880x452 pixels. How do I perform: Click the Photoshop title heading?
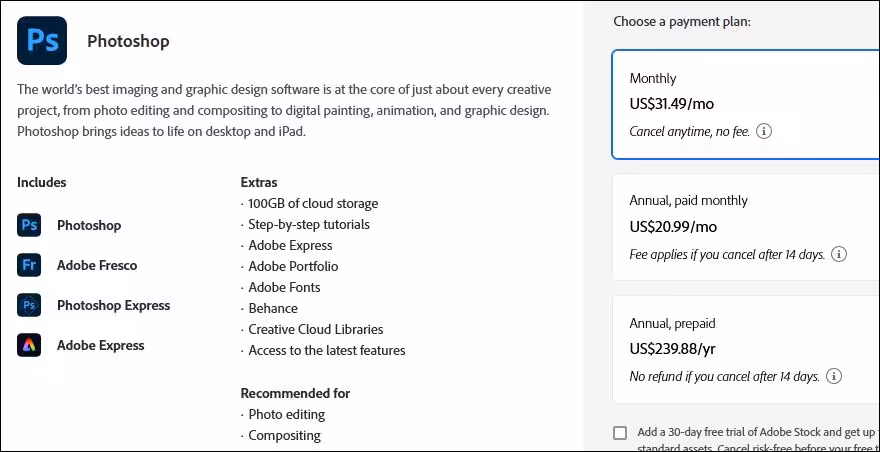tap(128, 41)
